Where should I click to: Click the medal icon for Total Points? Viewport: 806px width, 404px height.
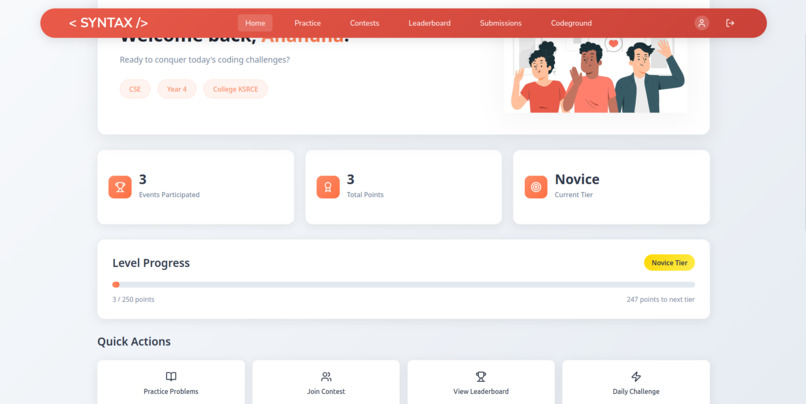point(328,187)
